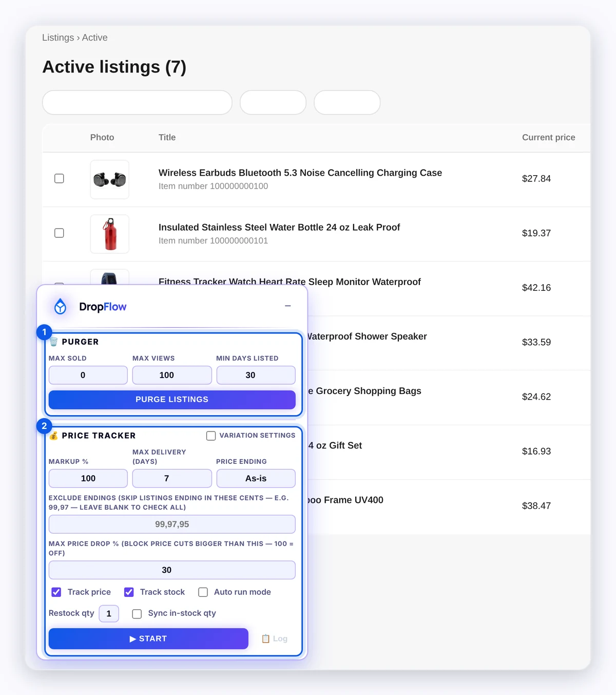Click the Current price column header
The width and height of the screenshot is (616, 695).
(549, 137)
